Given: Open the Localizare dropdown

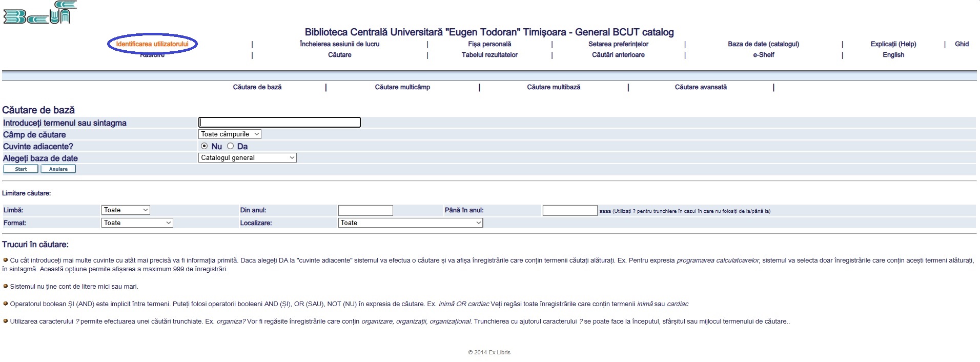Looking at the screenshot, I should (x=410, y=223).
